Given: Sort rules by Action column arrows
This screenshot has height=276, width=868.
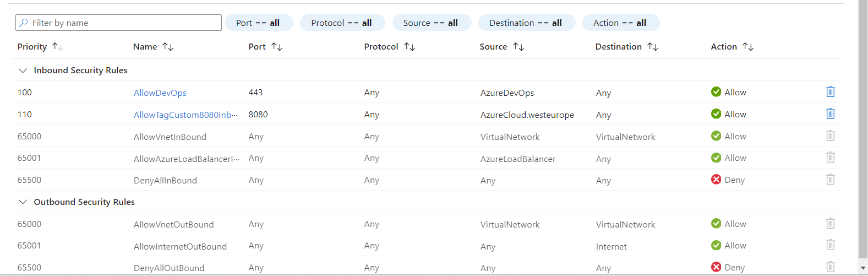Looking at the screenshot, I should 748,47.
